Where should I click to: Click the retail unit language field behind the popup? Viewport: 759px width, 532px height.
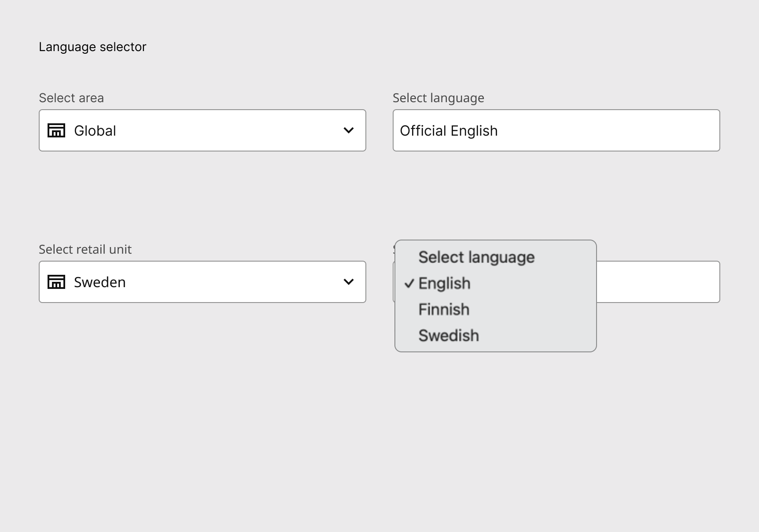point(658,282)
